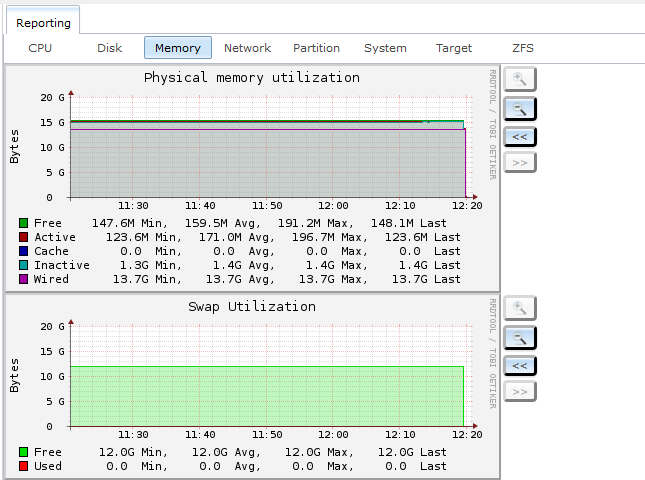Click the Free 147.6M Min value
The height and width of the screenshot is (480, 645).
pos(130,223)
